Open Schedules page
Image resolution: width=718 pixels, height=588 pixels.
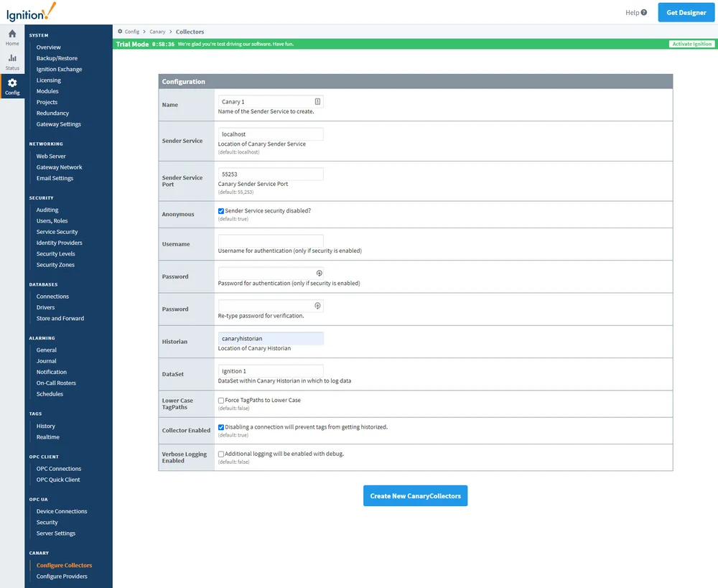tap(50, 394)
